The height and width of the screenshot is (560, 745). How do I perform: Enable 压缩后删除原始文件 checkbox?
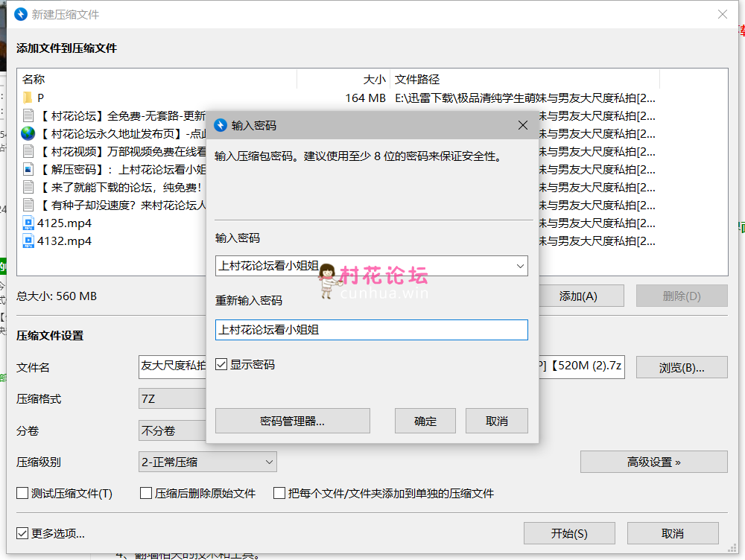(x=146, y=493)
